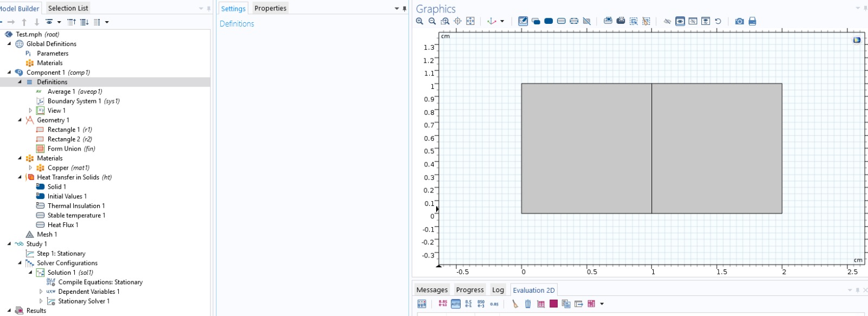This screenshot has height=316, width=868.
Task: Click the Zoom Extents icon in Graphics
Action: pos(470,21)
